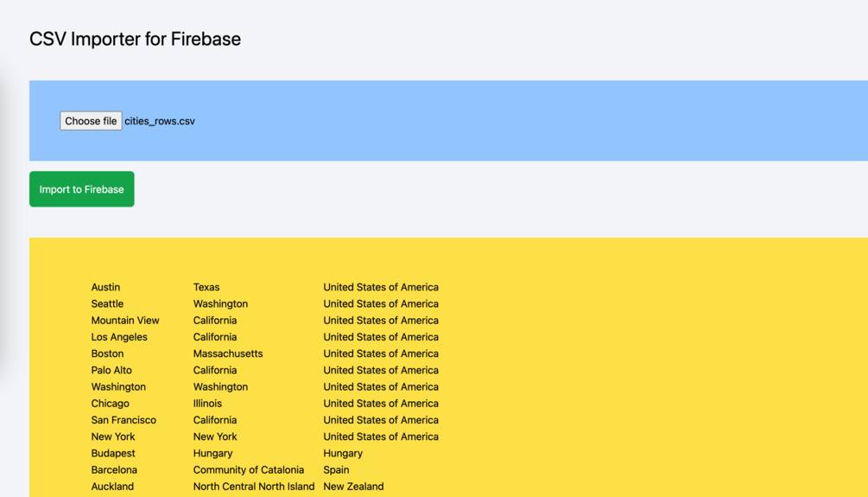868x497 pixels.
Task: Click the Community of Catalonia cell
Action: pos(249,470)
